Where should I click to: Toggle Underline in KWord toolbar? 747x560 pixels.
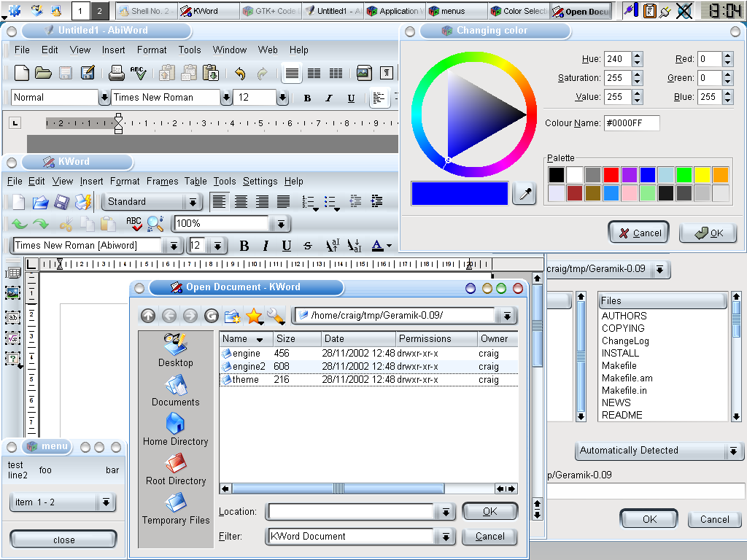[x=286, y=246]
